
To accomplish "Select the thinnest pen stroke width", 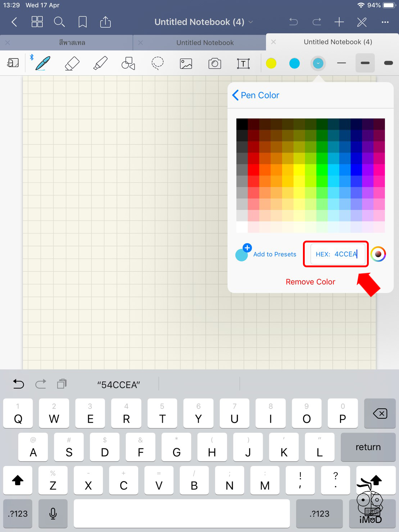I will [341, 63].
